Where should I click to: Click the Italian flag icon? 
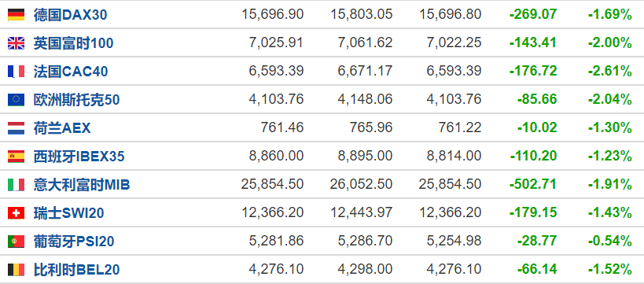(16, 185)
